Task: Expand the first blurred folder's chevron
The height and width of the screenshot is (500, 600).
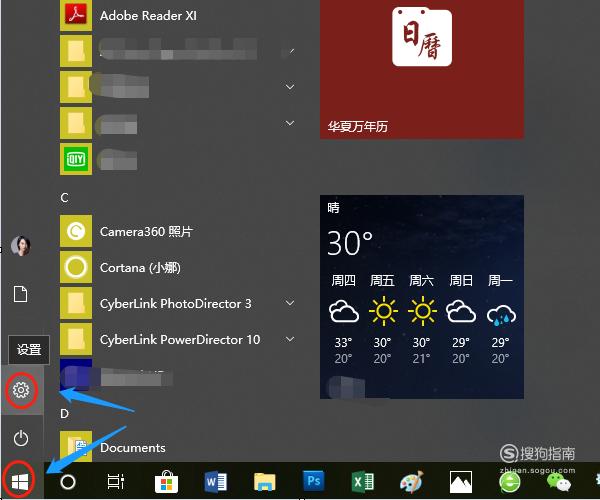Action: pos(290,51)
